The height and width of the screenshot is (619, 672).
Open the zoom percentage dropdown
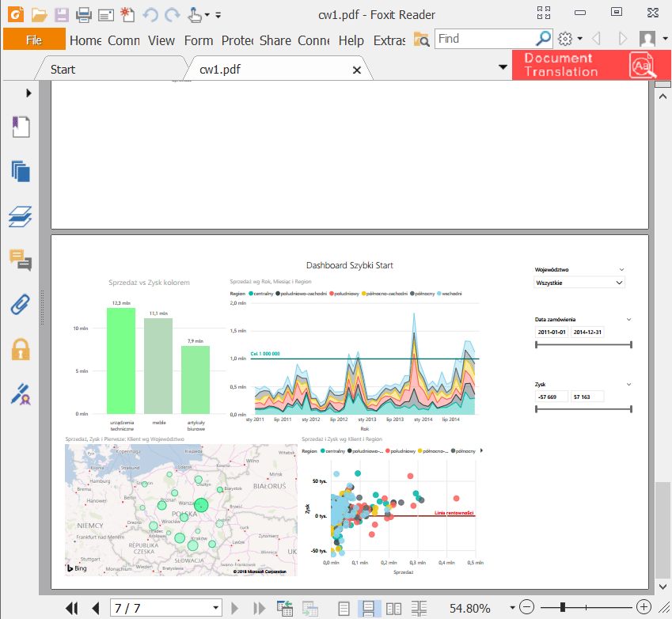513,608
